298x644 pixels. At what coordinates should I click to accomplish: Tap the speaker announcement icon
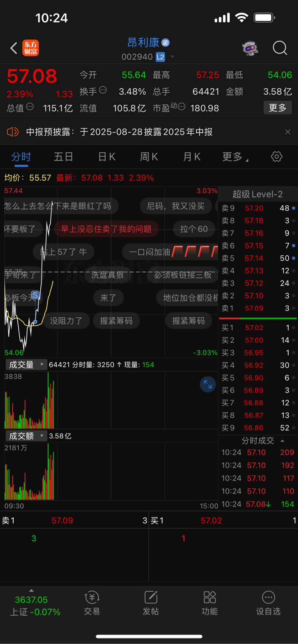[x=13, y=132]
